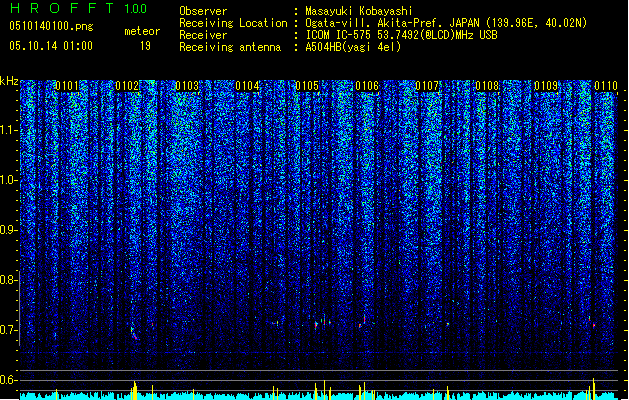The width and height of the screenshot is (629, 400).
Task: Click the meteor echo near 0110
Action: (592, 323)
